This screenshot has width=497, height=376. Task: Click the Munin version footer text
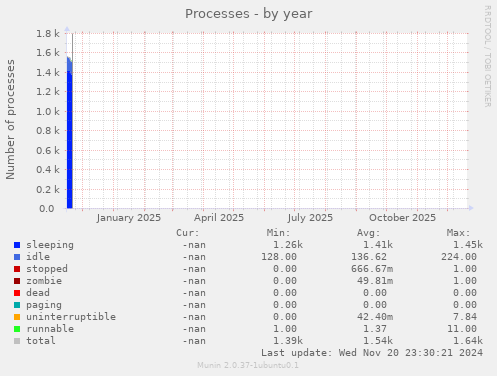pos(248,365)
